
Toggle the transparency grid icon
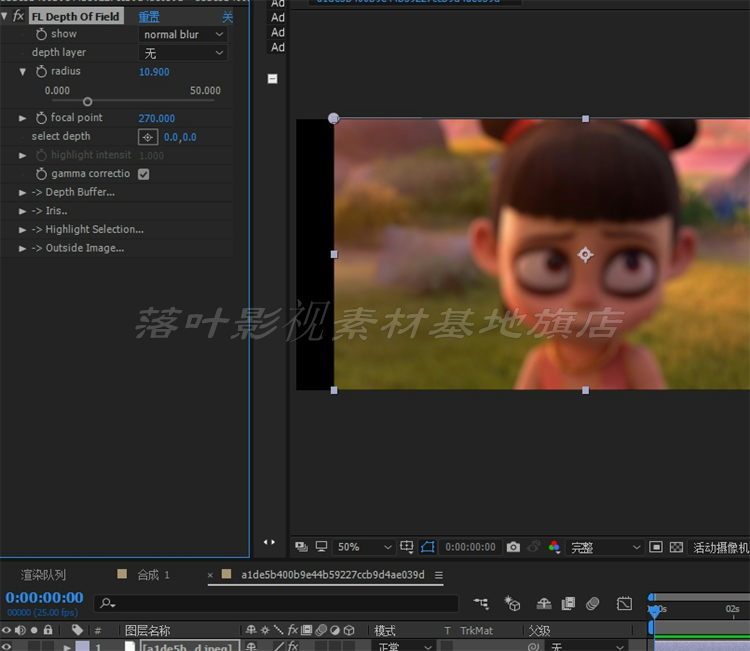point(676,547)
